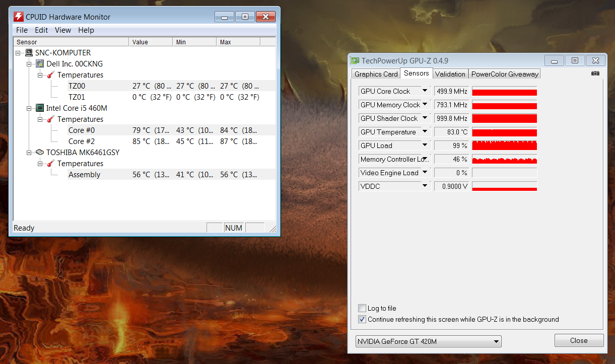
Task: Select the Sensors tab in GPU-Z
Action: click(417, 74)
